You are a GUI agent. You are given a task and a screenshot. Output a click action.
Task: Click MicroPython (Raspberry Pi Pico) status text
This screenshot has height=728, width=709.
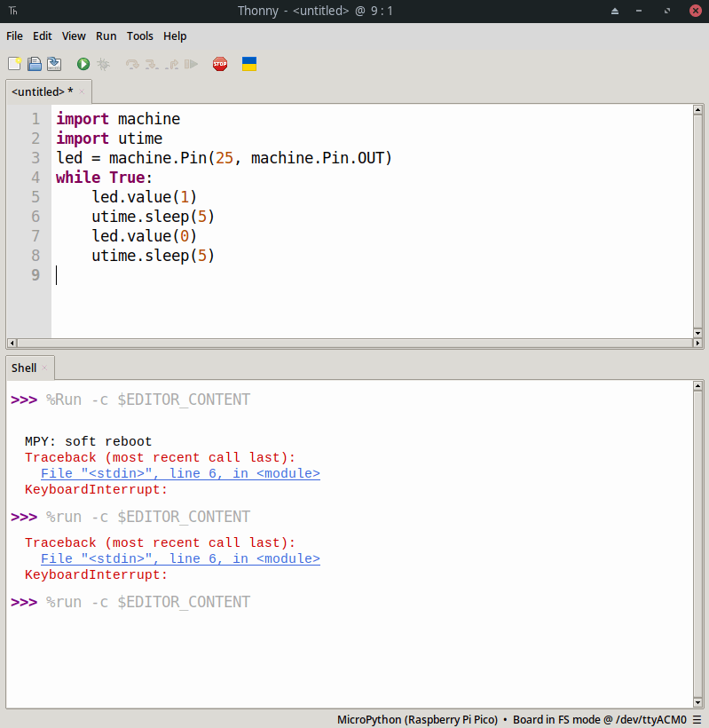417,719
